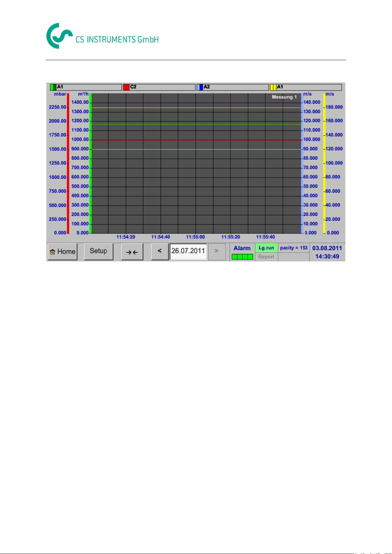This screenshot has width=392, height=554.
Task: Select the yellow A1 channel legend
Action: pyautogui.click(x=306, y=87)
